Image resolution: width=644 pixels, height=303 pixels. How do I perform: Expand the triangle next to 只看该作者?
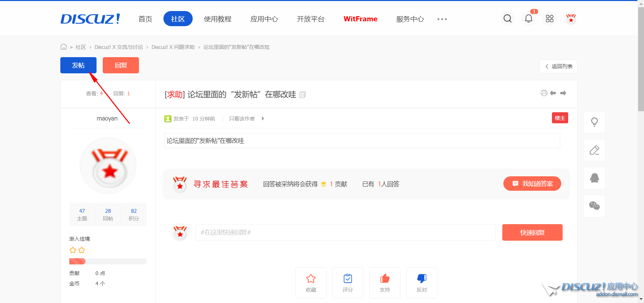pos(263,118)
